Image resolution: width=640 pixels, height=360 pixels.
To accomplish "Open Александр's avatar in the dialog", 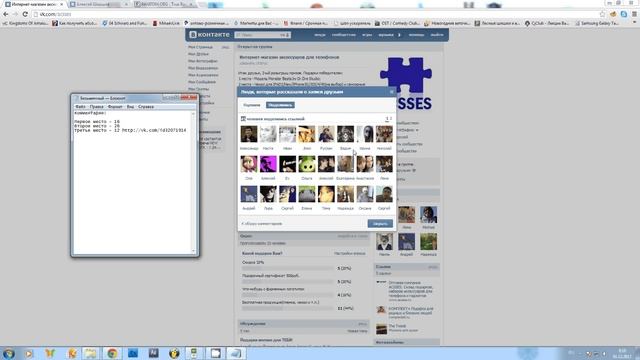I will [x=249, y=134].
